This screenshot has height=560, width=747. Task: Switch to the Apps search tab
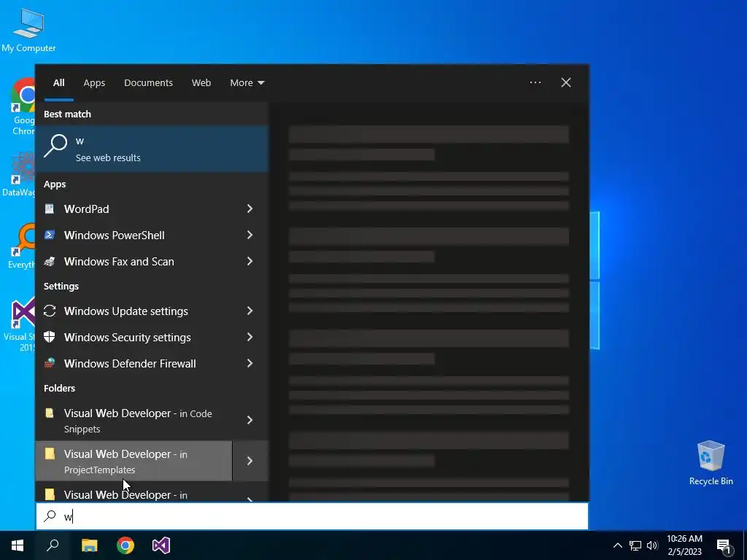tap(94, 83)
